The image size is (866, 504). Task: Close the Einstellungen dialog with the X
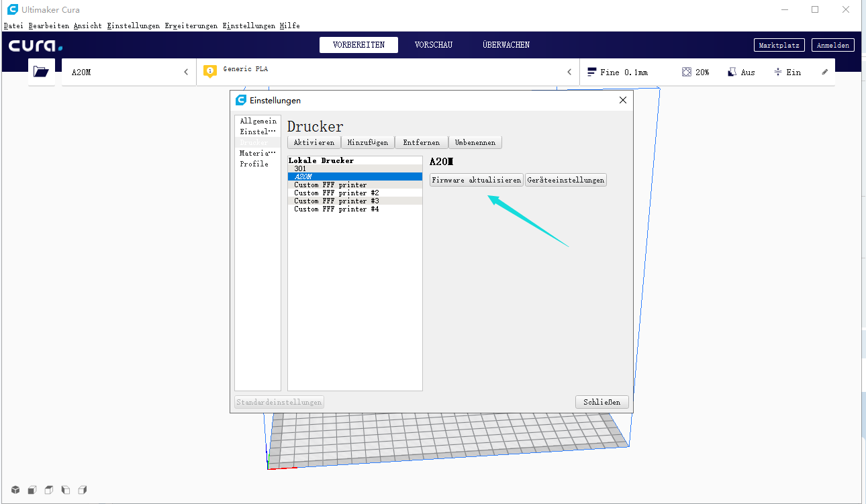point(622,100)
